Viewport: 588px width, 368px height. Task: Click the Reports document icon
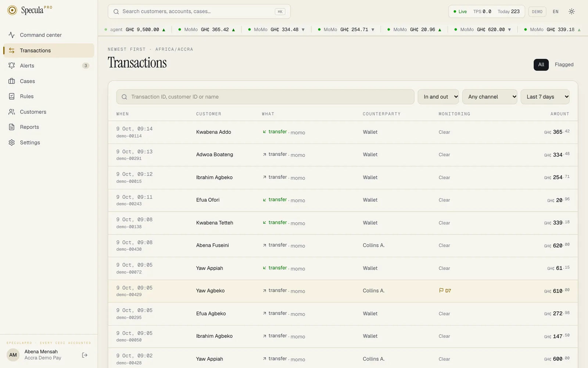coord(12,127)
